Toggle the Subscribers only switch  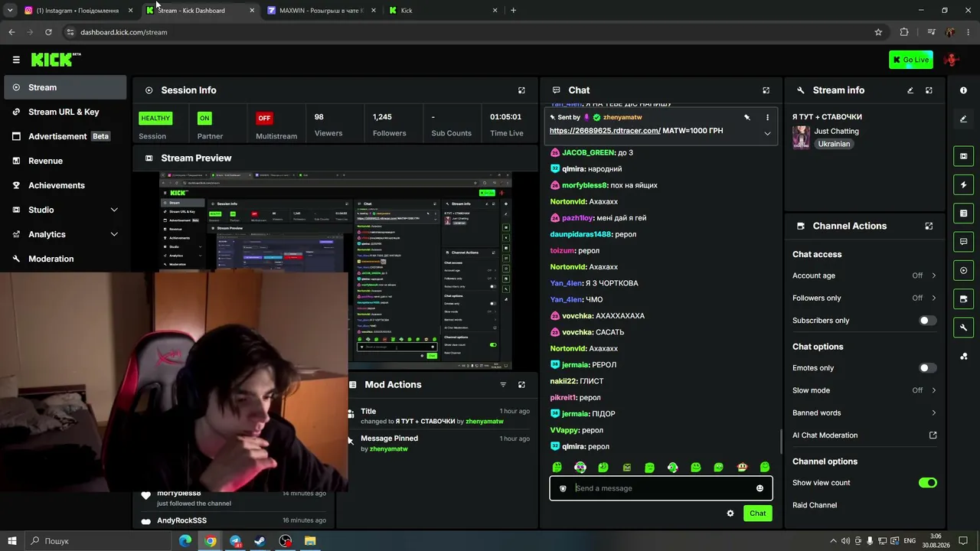tap(927, 321)
